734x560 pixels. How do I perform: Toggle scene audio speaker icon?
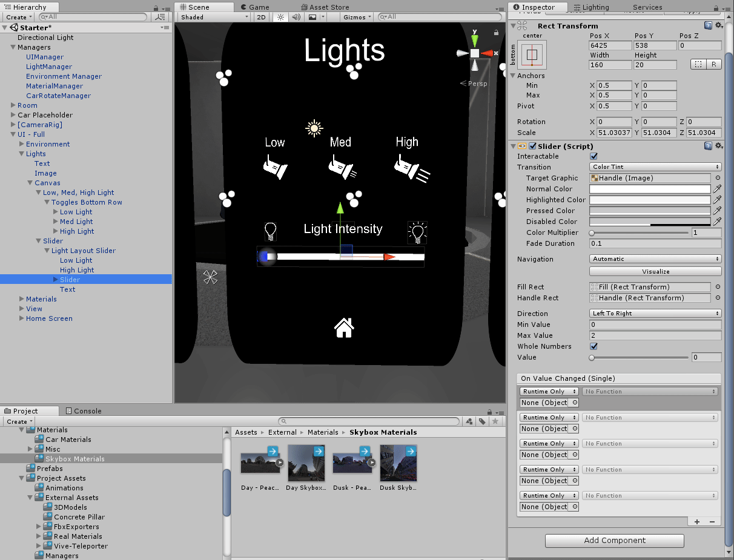(x=297, y=17)
